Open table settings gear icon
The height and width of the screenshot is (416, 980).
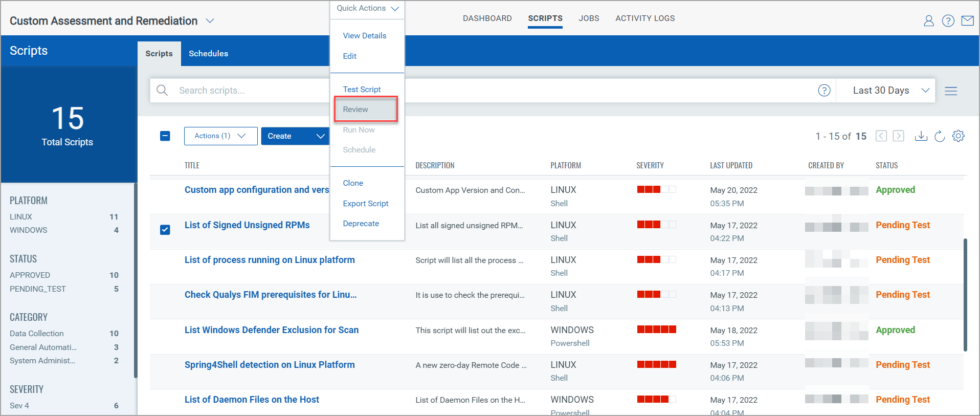[x=958, y=136]
